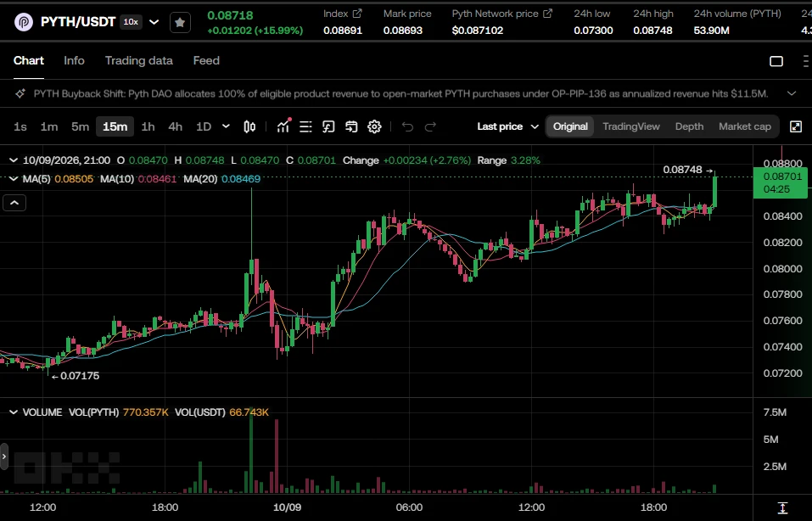The width and height of the screenshot is (812, 521).
Task: Add PYTH/USDT to favorites with the star
Action: (180, 22)
